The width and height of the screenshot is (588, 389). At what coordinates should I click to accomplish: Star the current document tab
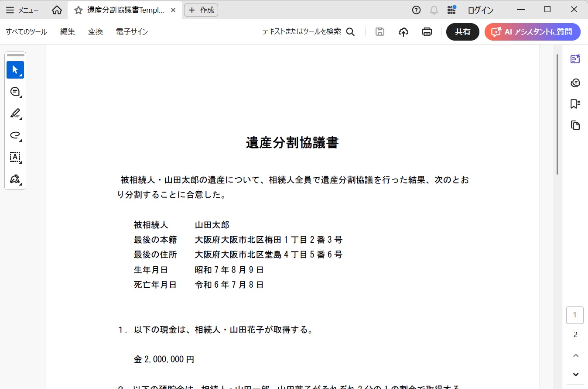point(79,10)
